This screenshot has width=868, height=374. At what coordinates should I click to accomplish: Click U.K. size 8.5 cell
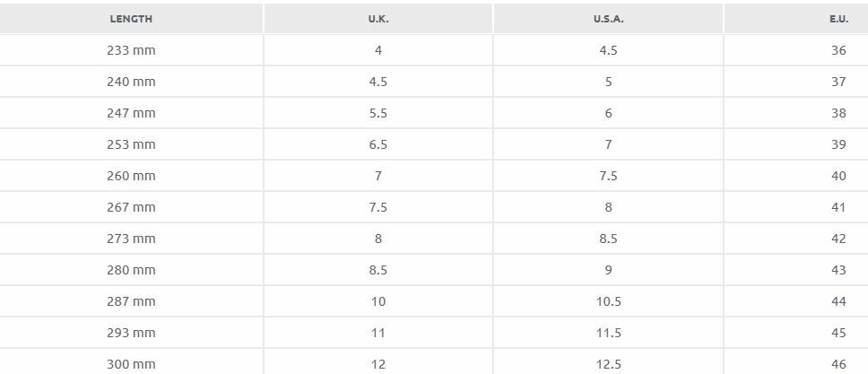378,270
